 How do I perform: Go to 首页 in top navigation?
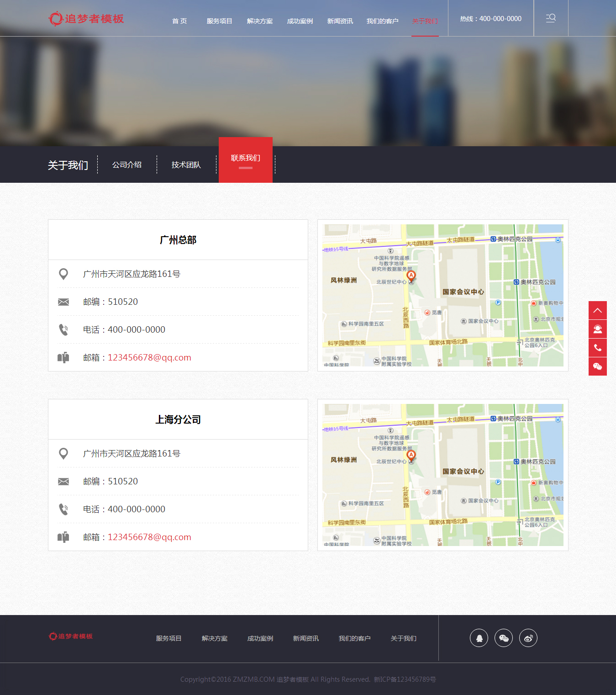coord(179,21)
